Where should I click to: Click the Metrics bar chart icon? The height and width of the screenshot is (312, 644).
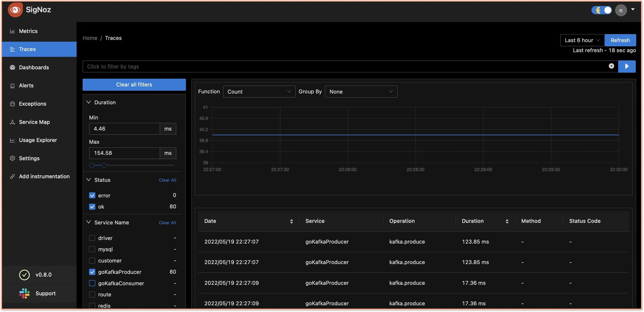point(12,31)
